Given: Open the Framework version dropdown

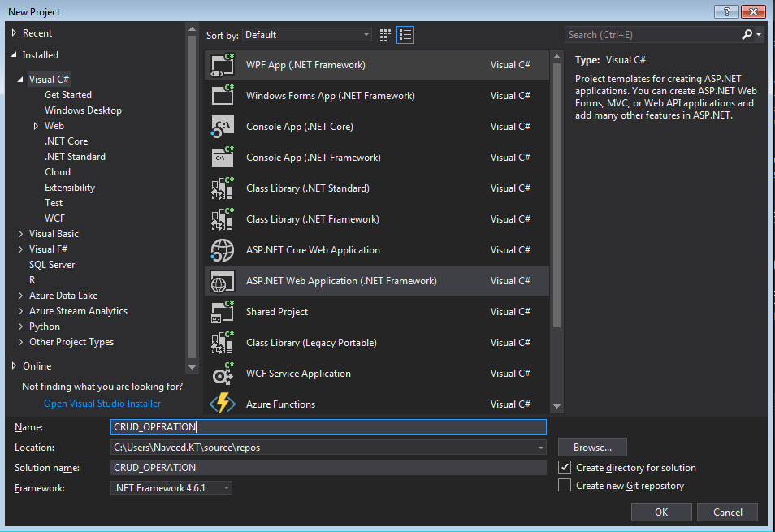Looking at the screenshot, I should click(171, 487).
